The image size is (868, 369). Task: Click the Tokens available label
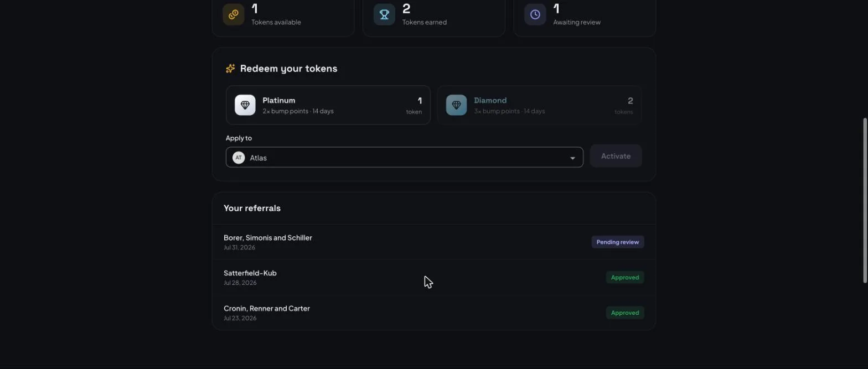(276, 23)
